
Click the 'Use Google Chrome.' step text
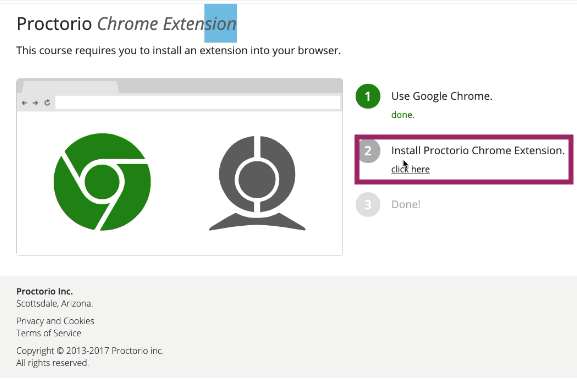coord(442,96)
